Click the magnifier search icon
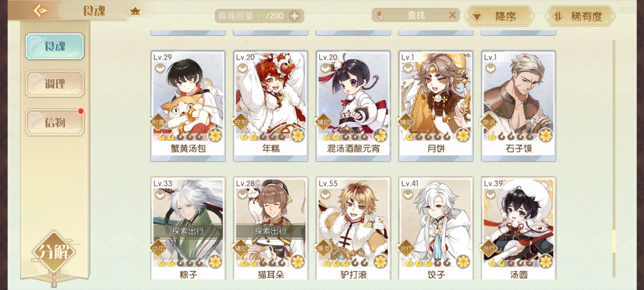 (x=379, y=15)
